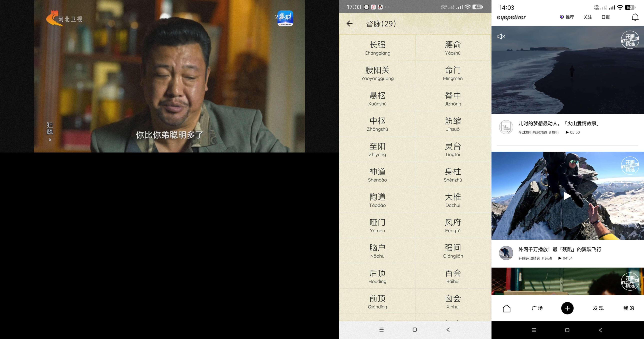
Task: Open notifications via the bell icon
Action: coord(635,17)
